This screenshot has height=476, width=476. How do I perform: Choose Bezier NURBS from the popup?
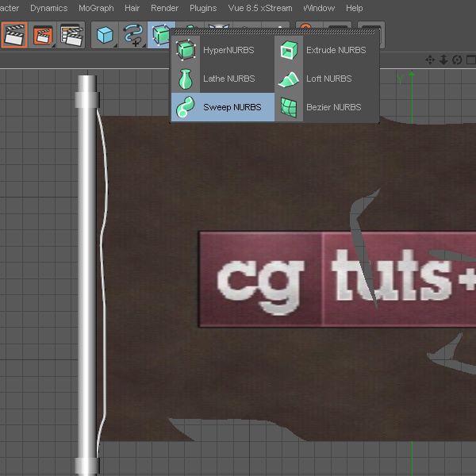pyautogui.click(x=327, y=107)
